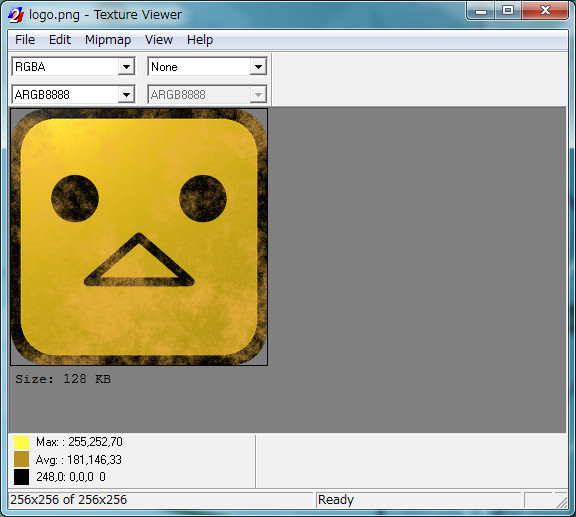
Task: Click the black pixel color swatch
Action: coord(21,477)
